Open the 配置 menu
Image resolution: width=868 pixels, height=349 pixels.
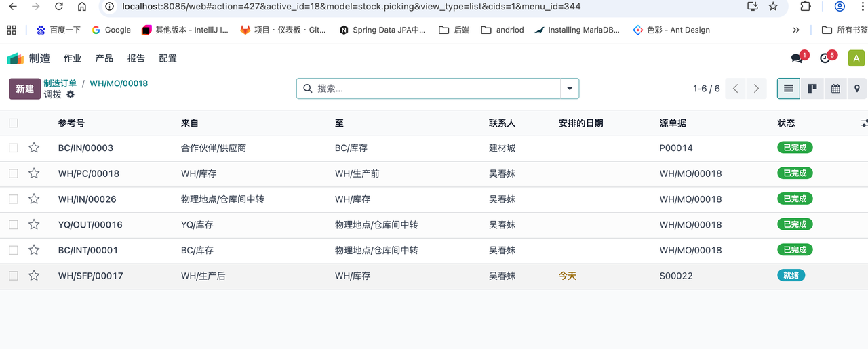tap(168, 58)
